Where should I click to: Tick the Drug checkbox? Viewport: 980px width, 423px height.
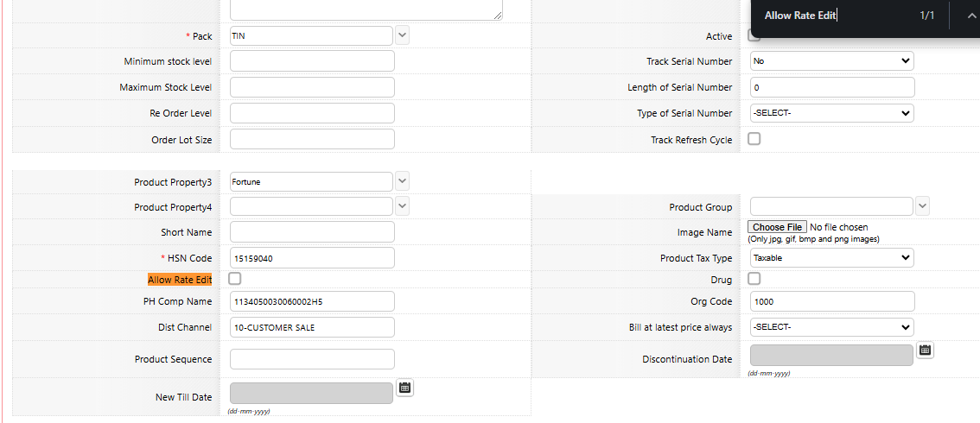click(x=754, y=278)
